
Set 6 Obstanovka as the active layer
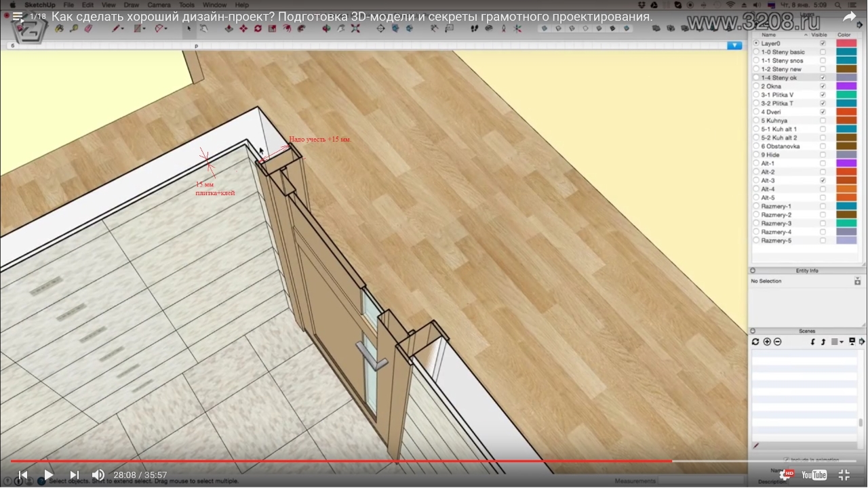coord(756,146)
